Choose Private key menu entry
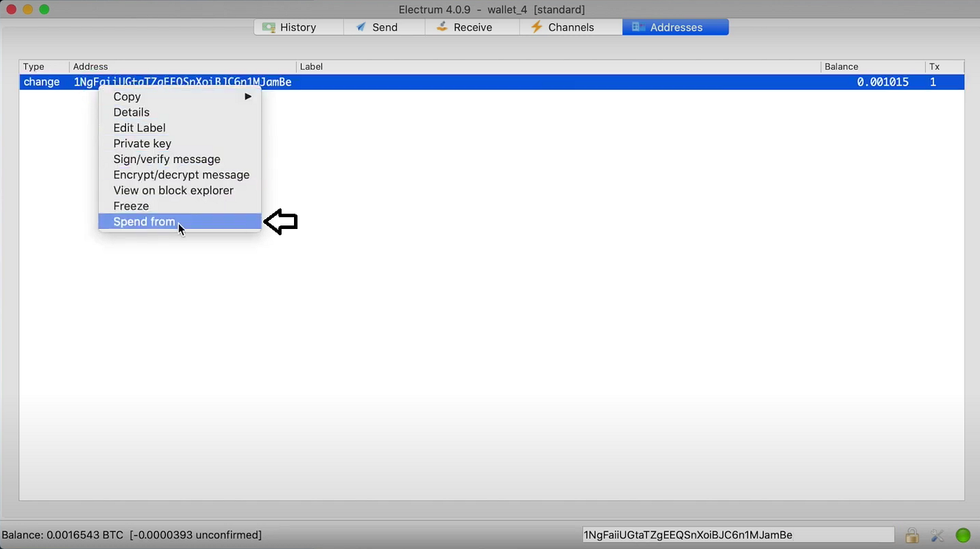980x549 pixels. pos(180,144)
